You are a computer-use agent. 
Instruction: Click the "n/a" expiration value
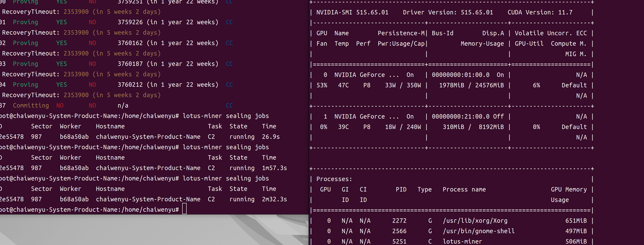123,106
